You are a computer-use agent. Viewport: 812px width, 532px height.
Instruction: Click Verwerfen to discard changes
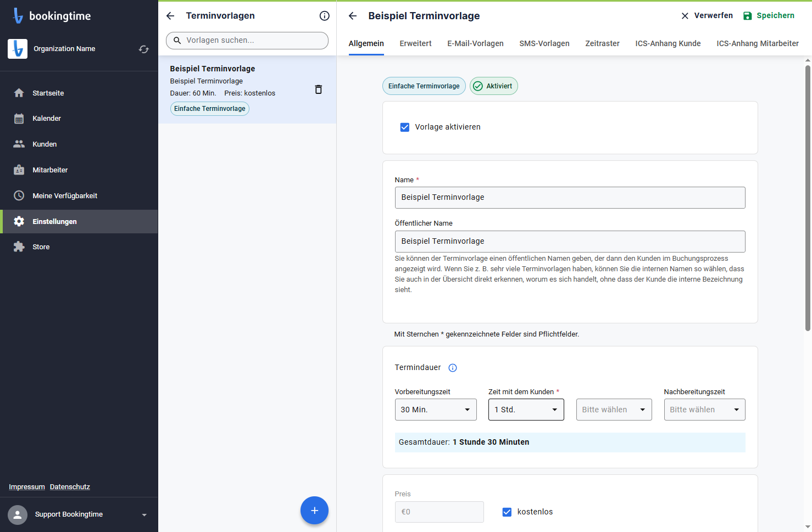707,16
